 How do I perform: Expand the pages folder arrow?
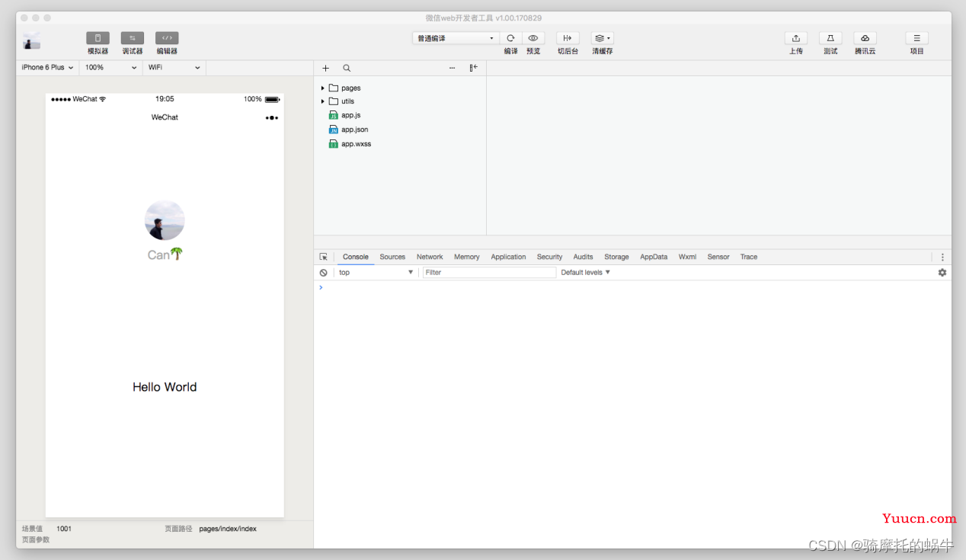pyautogui.click(x=322, y=88)
